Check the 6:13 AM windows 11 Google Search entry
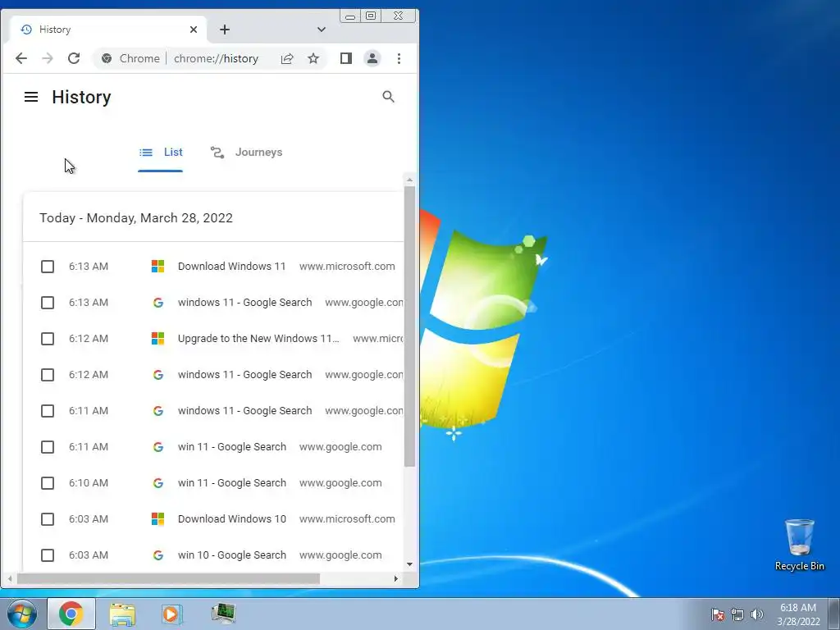Image resolution: width=840 pixels, height=630 pixels. [48, 303]
